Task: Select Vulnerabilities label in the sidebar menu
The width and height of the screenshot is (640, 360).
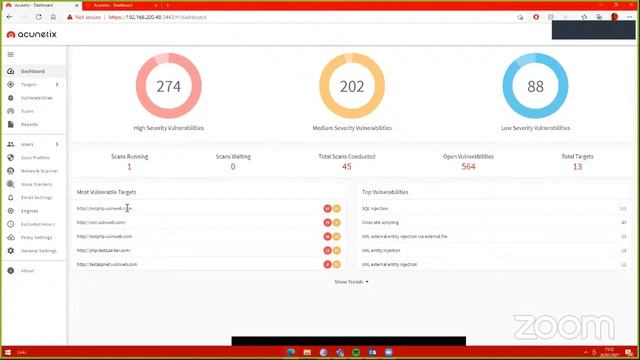Action: point(37,98)
